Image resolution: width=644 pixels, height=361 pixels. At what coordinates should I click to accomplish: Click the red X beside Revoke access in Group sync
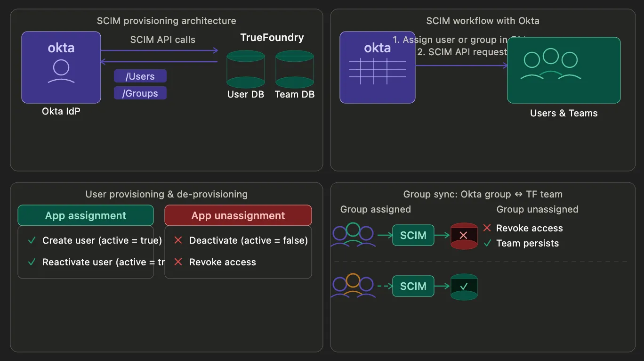pos(487,228)
